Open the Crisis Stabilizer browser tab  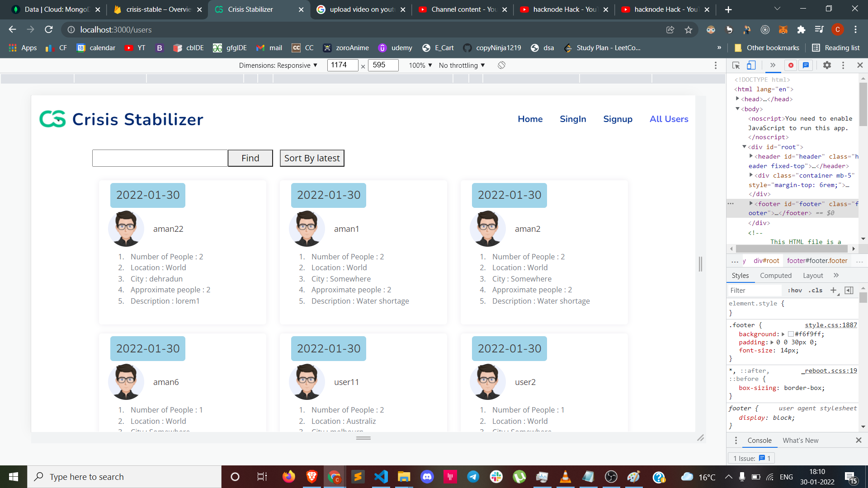250,9
